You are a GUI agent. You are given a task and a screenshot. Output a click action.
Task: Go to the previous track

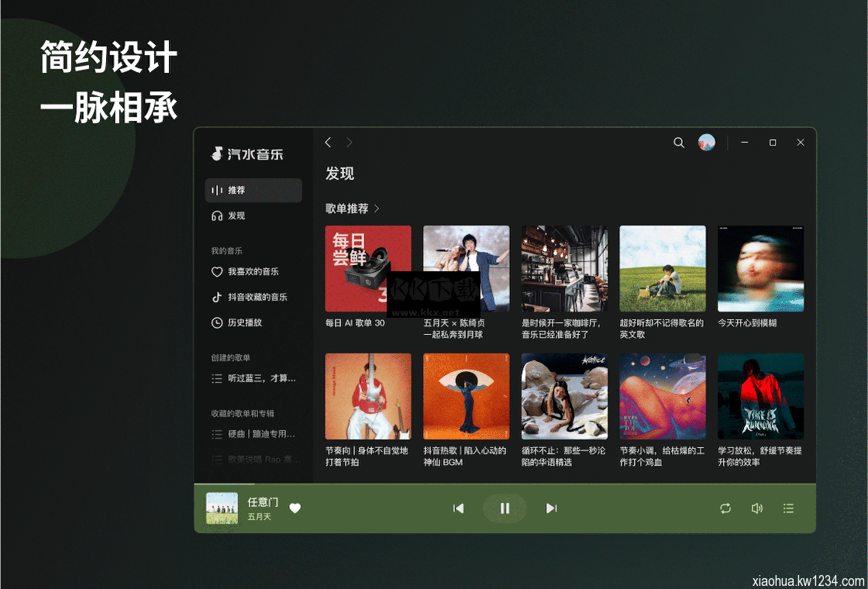(458, 508)
